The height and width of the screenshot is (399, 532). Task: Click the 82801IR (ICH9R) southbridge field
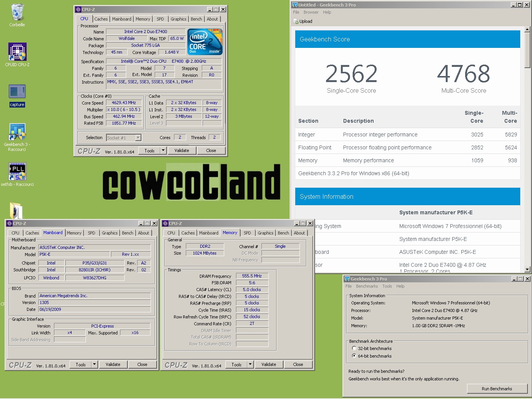pyautogui.click(x=95, y=270)
